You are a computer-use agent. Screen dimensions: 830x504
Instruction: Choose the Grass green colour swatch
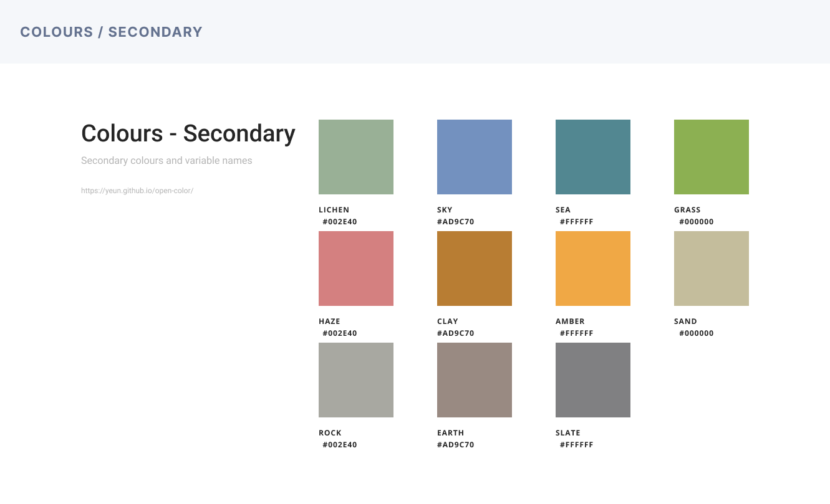(712, 157)
